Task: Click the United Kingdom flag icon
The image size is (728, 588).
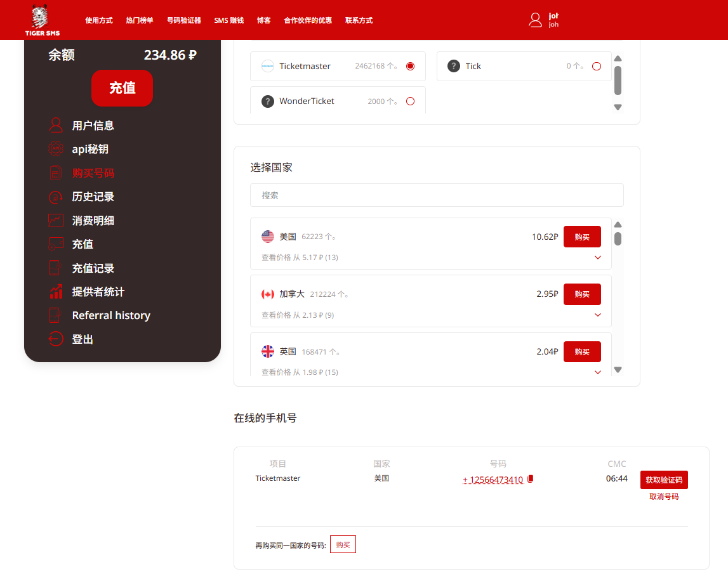Action: 268,352
